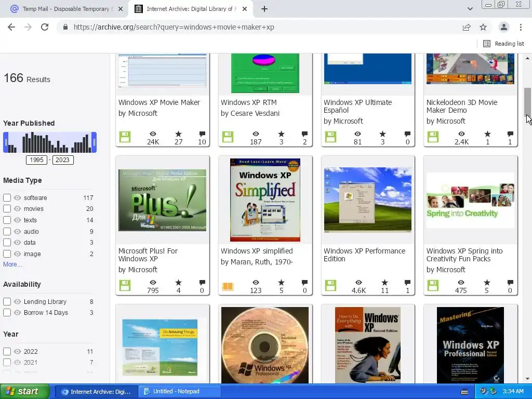Click reviews bubble on Spring into Creativity card
This screenshot has width=532, height=399.
tap(510, 283)
